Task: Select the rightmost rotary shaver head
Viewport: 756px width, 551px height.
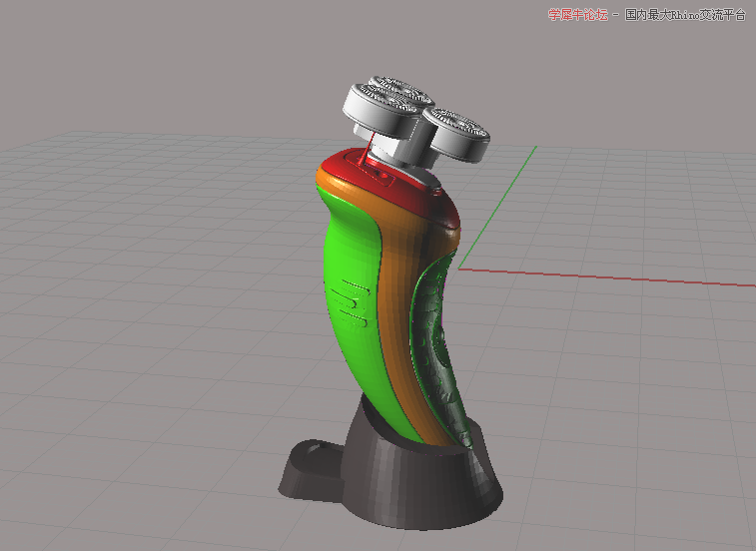Action: 456,135
